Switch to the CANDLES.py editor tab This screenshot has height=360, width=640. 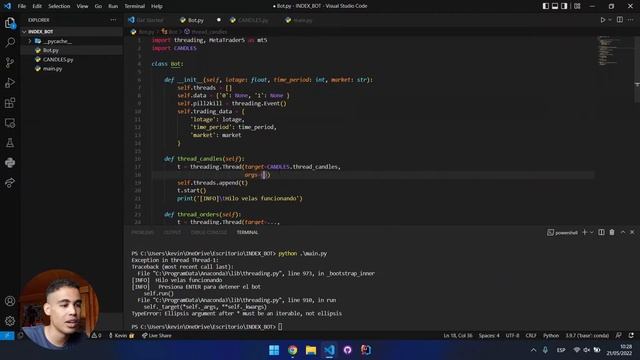point(249,20)
